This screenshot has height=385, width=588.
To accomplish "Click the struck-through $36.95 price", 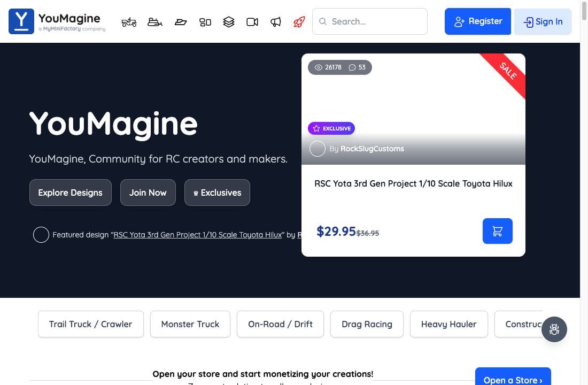I will tap(368, 233).
